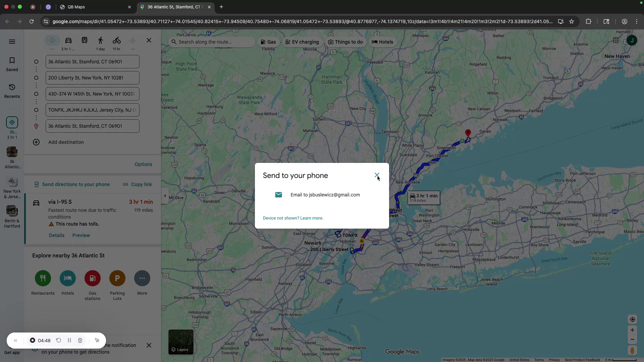Select the flights travel mode icon

(x=132, y=40)
